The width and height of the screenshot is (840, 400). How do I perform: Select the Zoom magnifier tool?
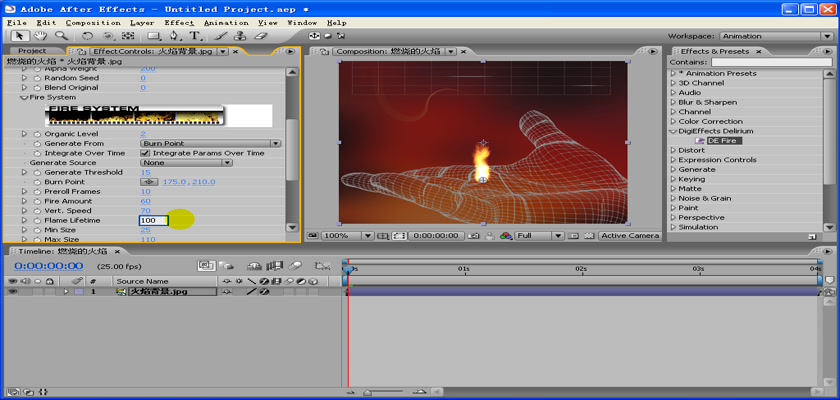pos(62,36)
